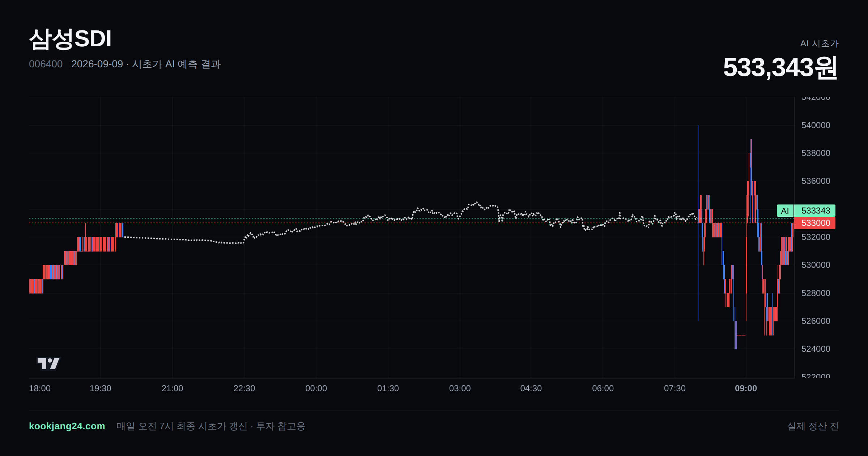Click the 2026-09-09 시초가 AI 예측 결과 subtitle

tap(146, 64)
